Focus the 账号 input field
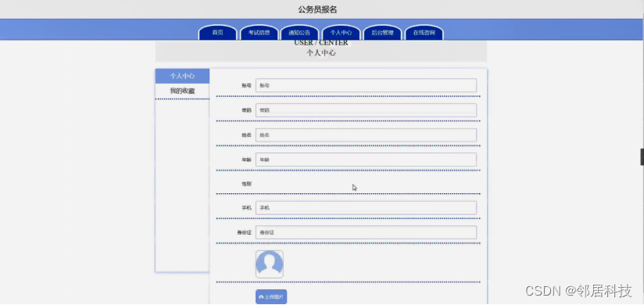This screenshot has height=305, width=644. (x=366, y=85)
